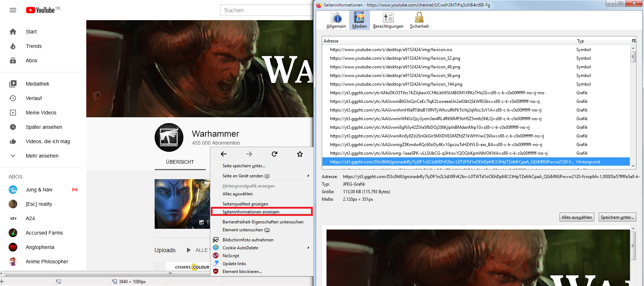Select Medien in page info window

(360, 20)
